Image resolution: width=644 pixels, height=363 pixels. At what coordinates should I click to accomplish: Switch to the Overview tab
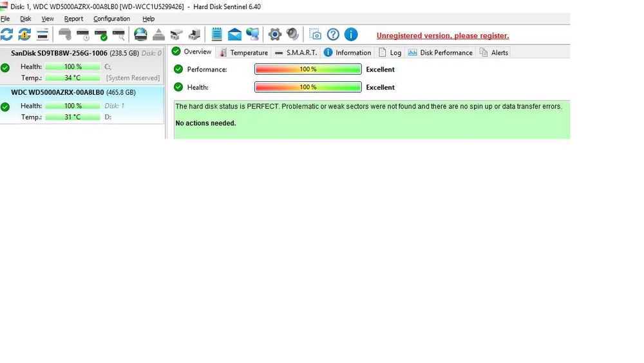coord(191,52)
